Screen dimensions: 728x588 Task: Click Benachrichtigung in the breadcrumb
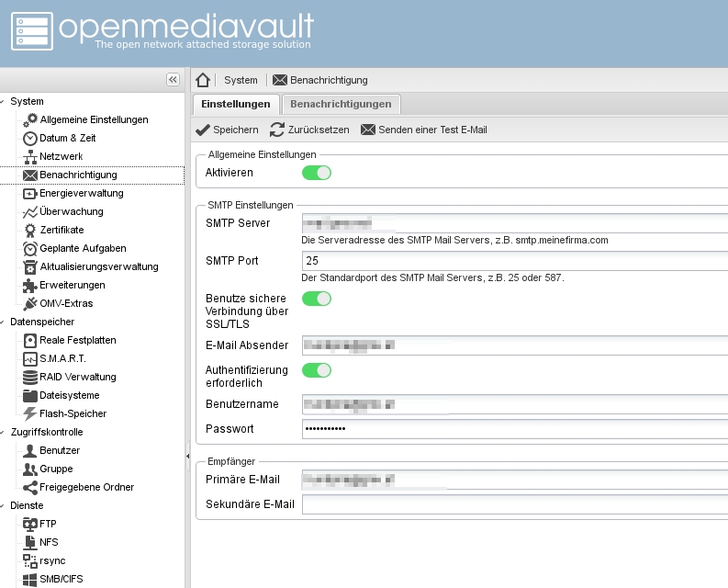[x=319, y=80]
